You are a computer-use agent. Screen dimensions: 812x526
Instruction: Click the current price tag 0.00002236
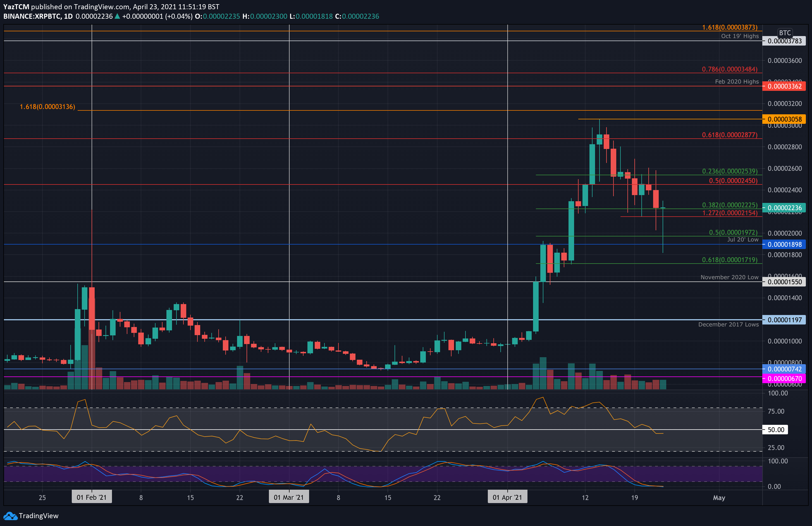pos(784,208)
